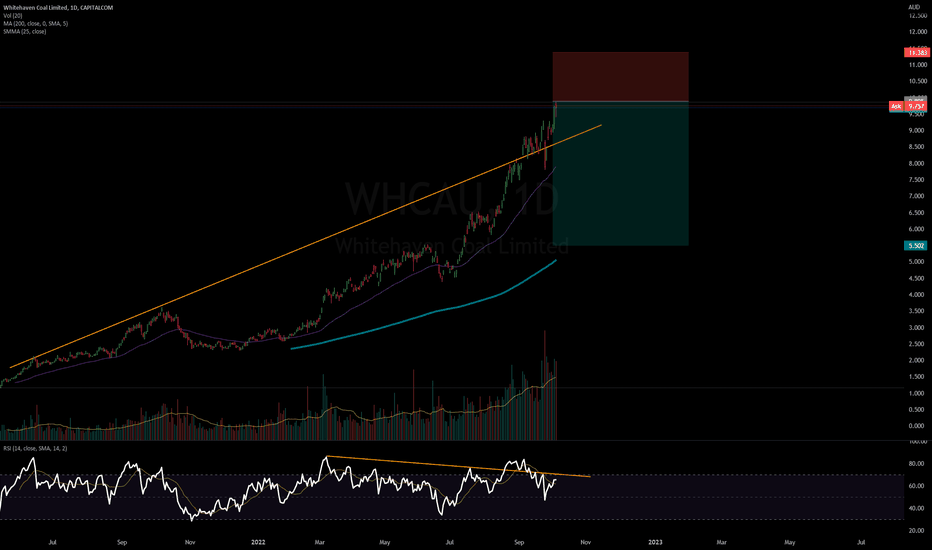Click the 40.00 level on RSI scale
932x550 pixels.
pos(916,508)
